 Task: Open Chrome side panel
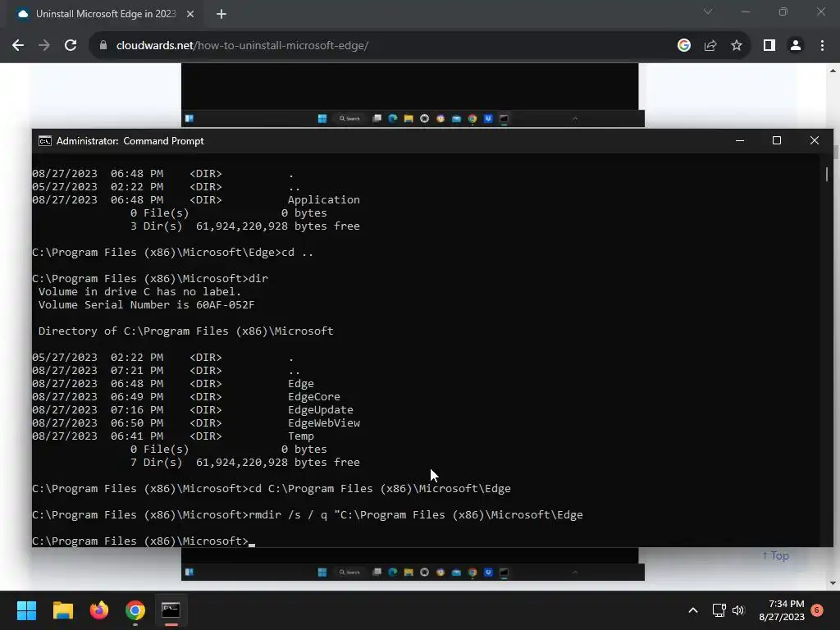pos(769,46)
